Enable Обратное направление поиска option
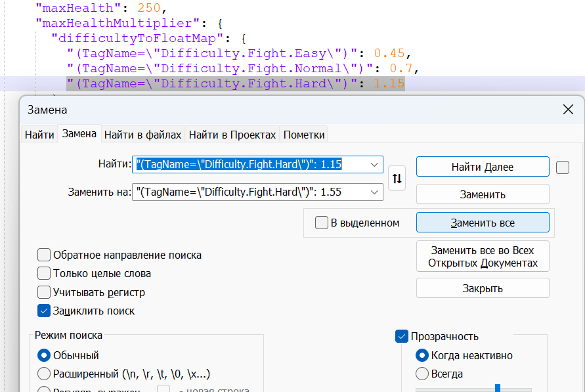Viewport: 585px width, 392px height. coord(44,255)
